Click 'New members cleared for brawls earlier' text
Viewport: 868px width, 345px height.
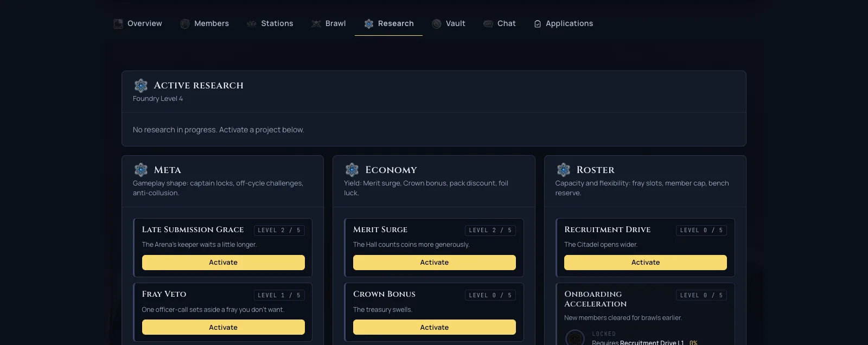623,318
